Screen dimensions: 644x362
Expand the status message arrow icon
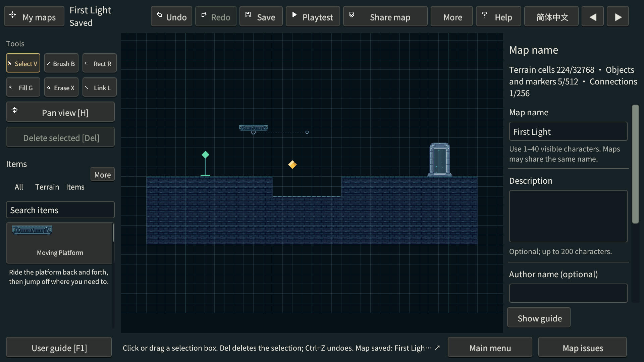(437, 348)
